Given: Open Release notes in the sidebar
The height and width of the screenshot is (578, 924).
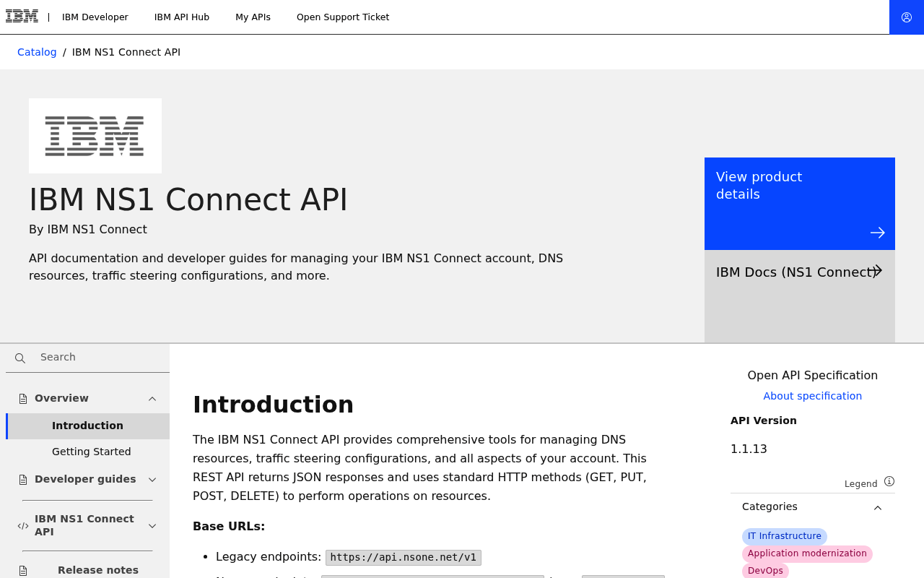Looking at the screenshot, I should point(98,570).
